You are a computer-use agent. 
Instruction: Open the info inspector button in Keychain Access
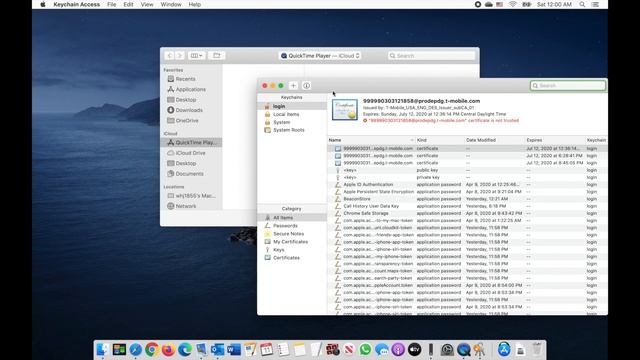(307, 86)
